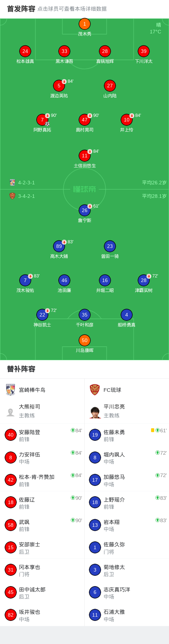
Task: Tap player 33 黑木谦吾 jersey icon
Action: (x=64, y=51)
